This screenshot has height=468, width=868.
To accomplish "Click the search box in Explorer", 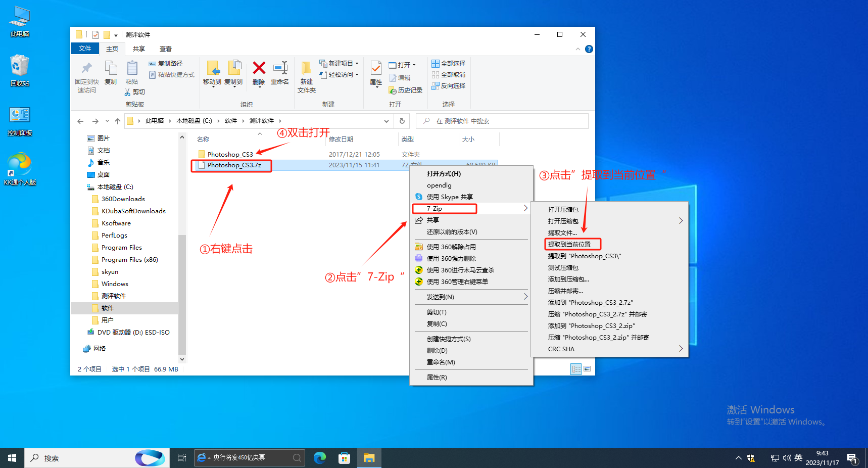I will tap(502, 121).
